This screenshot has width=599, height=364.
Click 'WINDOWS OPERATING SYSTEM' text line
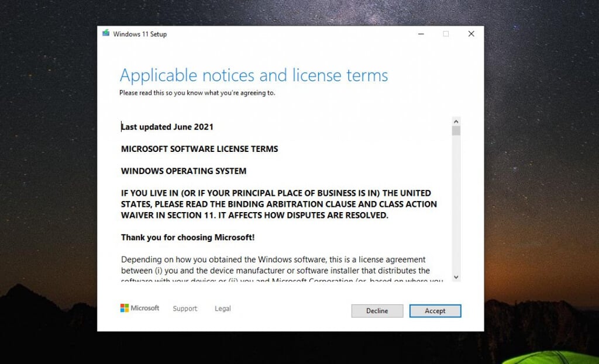point(184,171)
